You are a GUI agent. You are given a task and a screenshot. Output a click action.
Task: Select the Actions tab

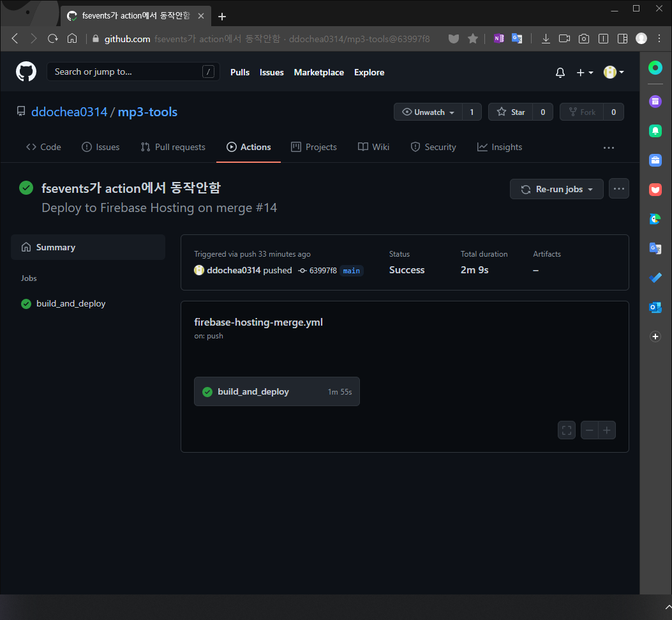[x=249, y=147]
